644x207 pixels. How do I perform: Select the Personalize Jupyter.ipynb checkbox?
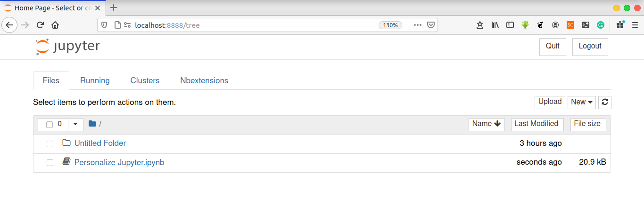click(50, 163)
